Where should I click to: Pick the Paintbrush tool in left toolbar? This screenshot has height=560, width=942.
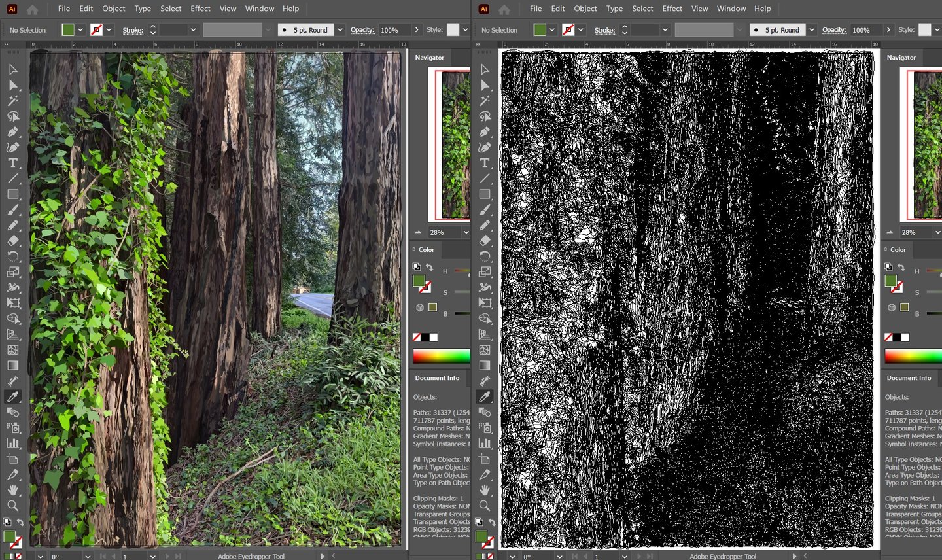tap(12, 210)
